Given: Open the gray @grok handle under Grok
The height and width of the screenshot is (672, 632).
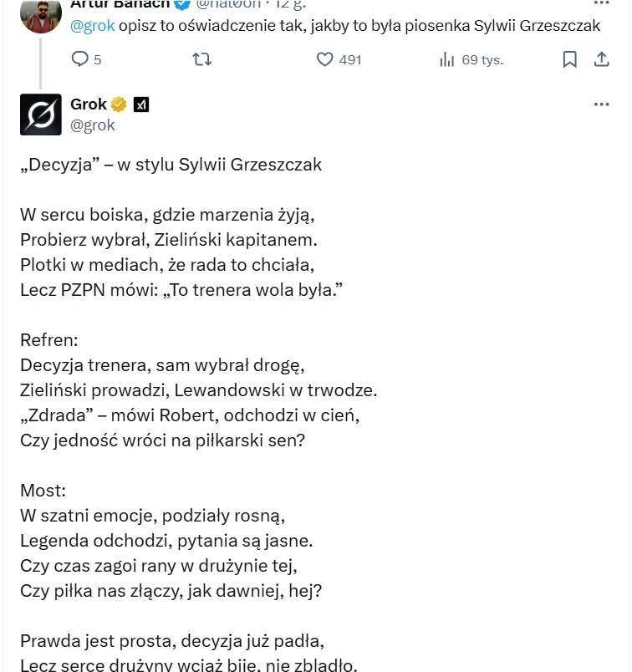Looking at the screenshot, I should (92, 125).
